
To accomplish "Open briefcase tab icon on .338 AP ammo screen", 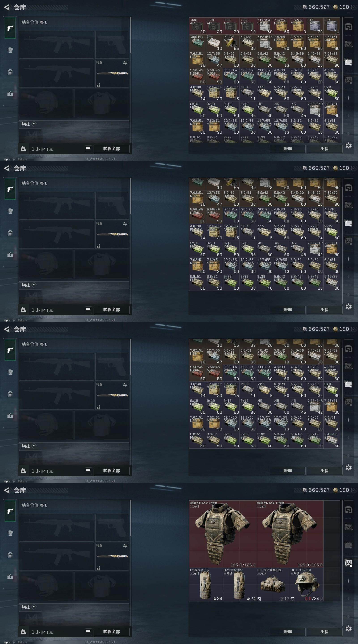I will (x=10, y=94).
